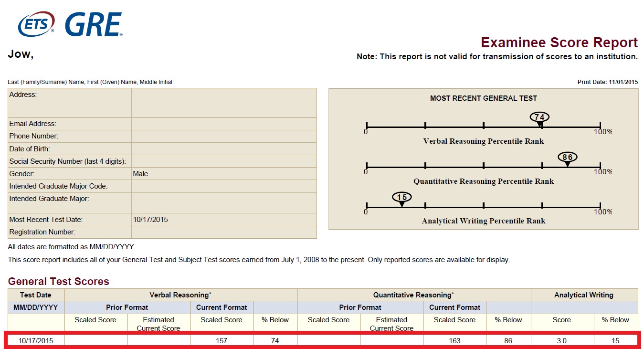This screenshot has width=644, height=349.
Task: Click the Verbal scaled score 157
Action: (x=222, y=341)
